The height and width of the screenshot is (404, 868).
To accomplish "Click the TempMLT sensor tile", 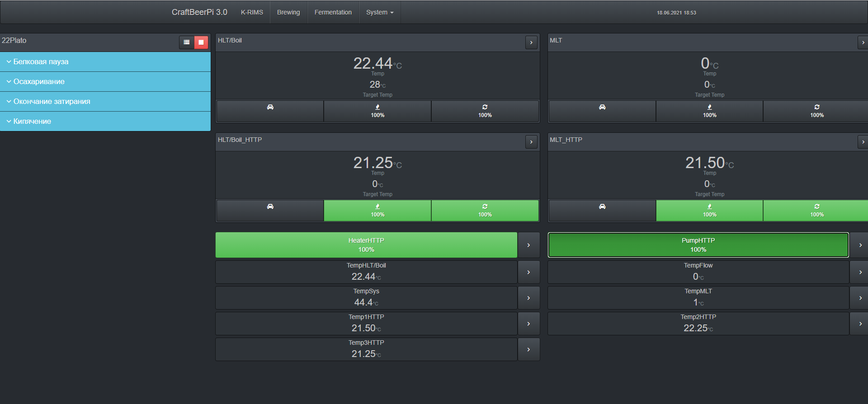I will 698,298.
